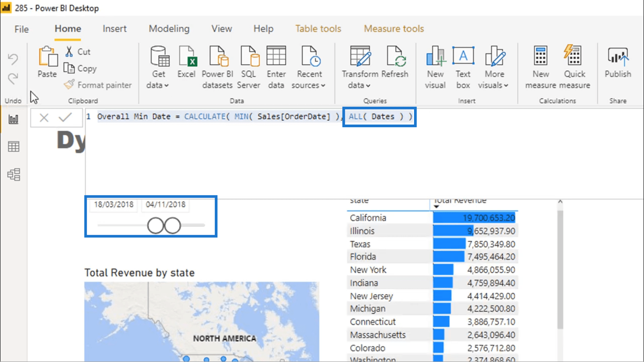Select the Home ribbon tab

pyautogui.click(x=68, y=29)
